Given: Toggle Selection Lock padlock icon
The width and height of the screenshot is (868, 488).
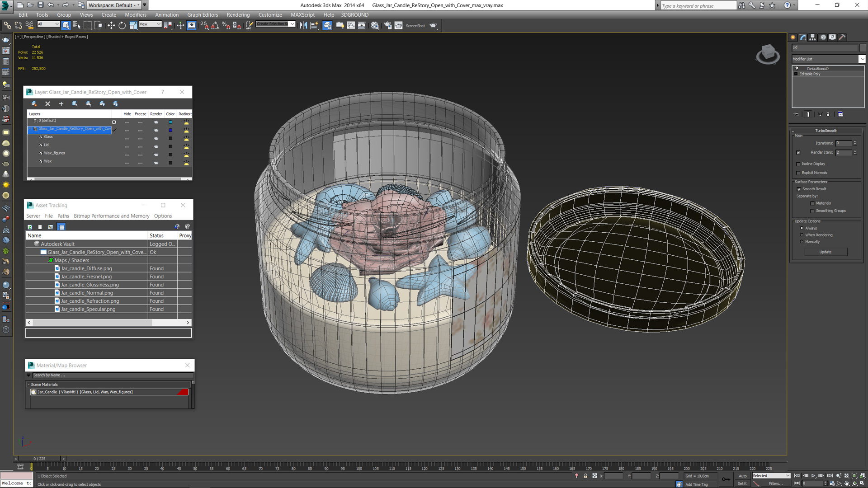Looking at the screenshot, I should pyautogui.click(x=585, y=476).
